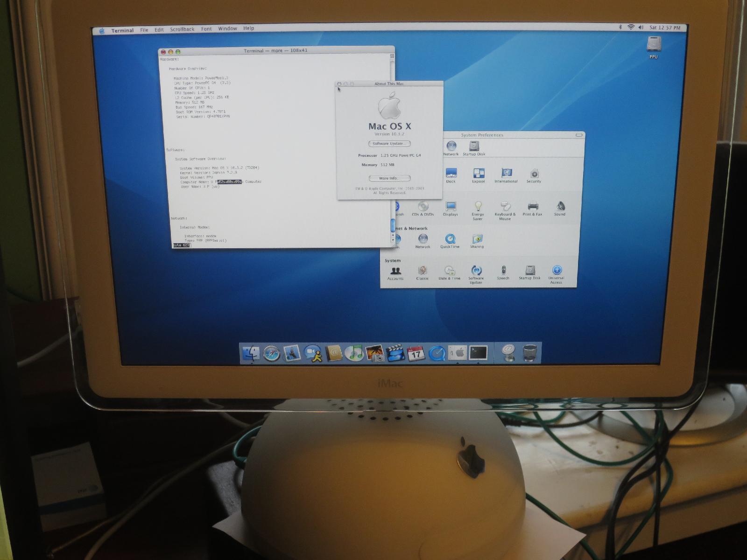Click the highlighted computer name in Terminal

[x=229, y=182]
